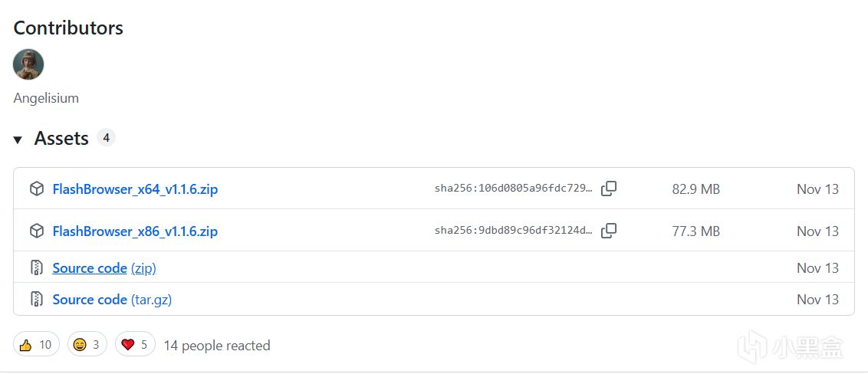Click package icon beside x64 zip
Viewport: 868px width, 374px height.
(36, 189)
